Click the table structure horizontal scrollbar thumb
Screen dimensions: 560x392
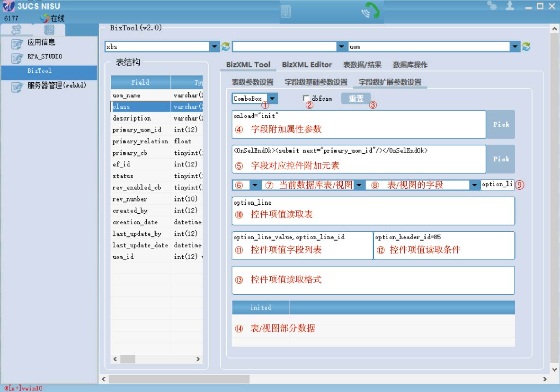tap(127, 359)
